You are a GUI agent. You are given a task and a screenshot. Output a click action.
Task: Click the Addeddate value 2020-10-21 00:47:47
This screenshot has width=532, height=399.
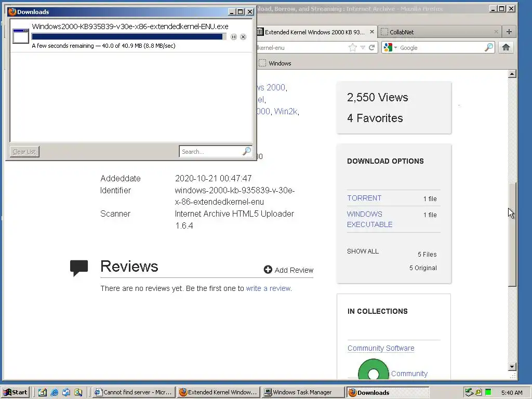point(213,179)
